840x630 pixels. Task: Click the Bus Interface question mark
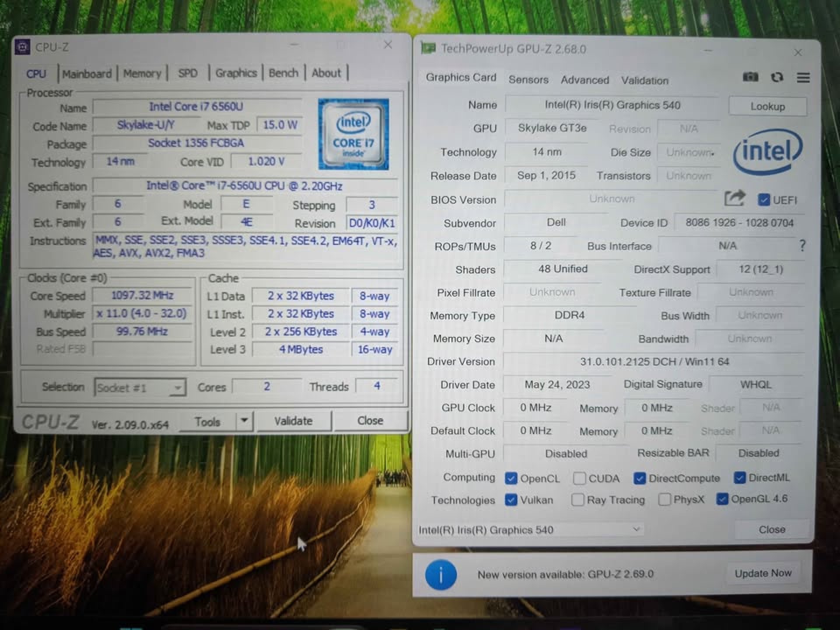[x=802, y=245]
